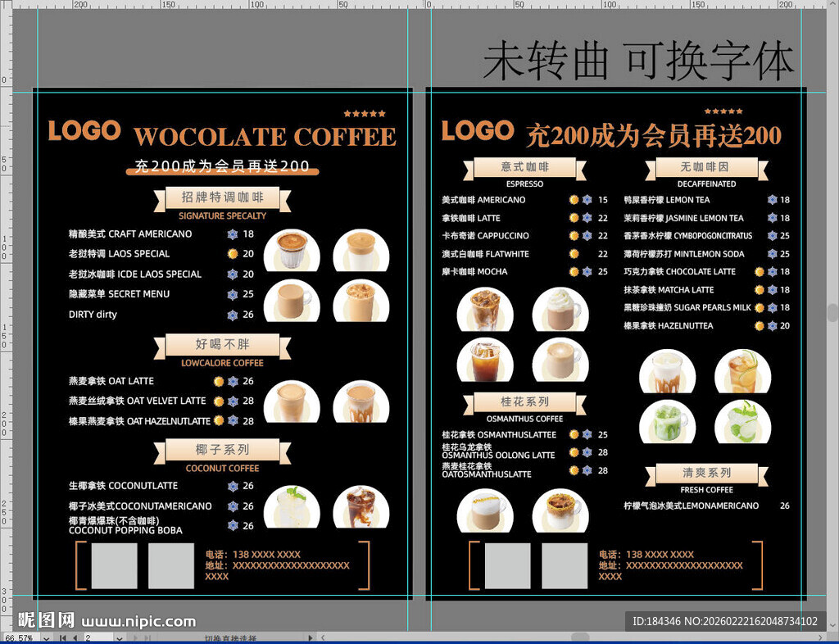This screenshot has width=839, height=644.
Task: Select 卡布奇诺 CAPPUCCINO item
Action: (485, 236)
